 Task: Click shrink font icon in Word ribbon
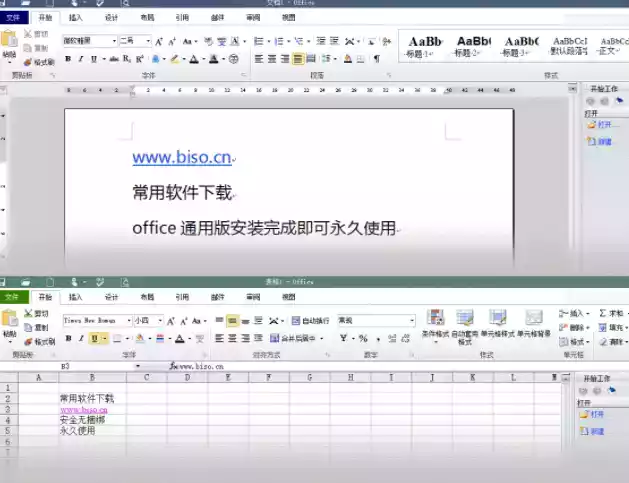[x=172, y=41]
